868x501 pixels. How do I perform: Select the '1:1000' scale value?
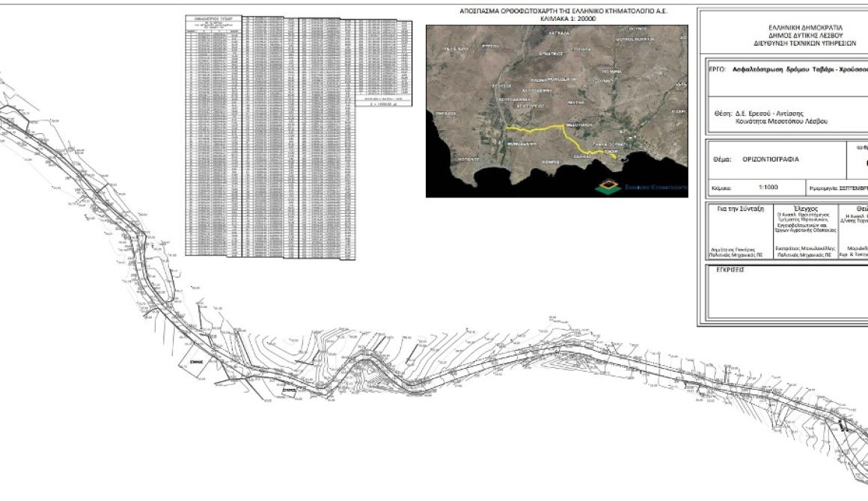coord(768,188)
